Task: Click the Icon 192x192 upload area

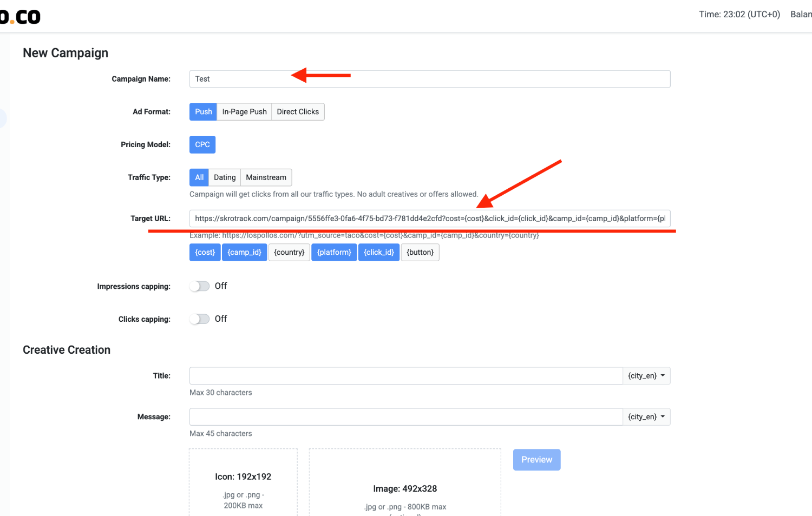Action: tap(243, 482)
